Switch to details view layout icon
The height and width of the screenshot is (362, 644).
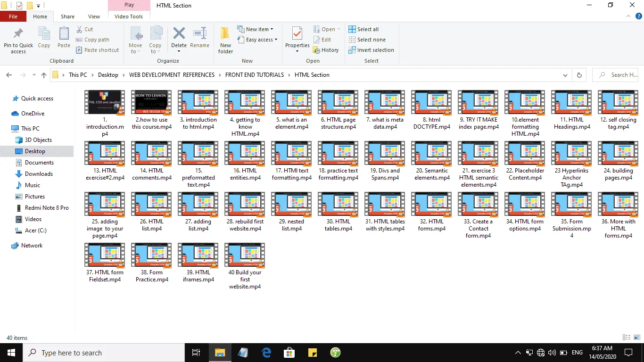[x=627, y=337]
